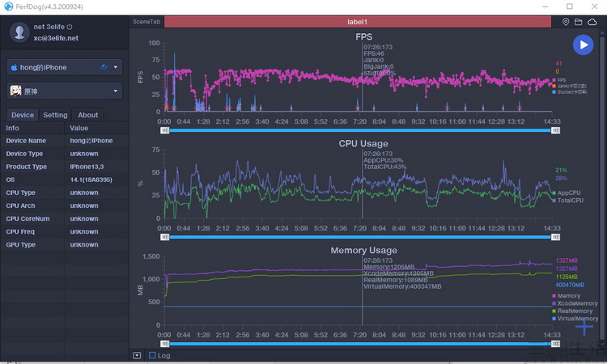Click the cloud upload icon
607x364 pixels.
[592, 22]
